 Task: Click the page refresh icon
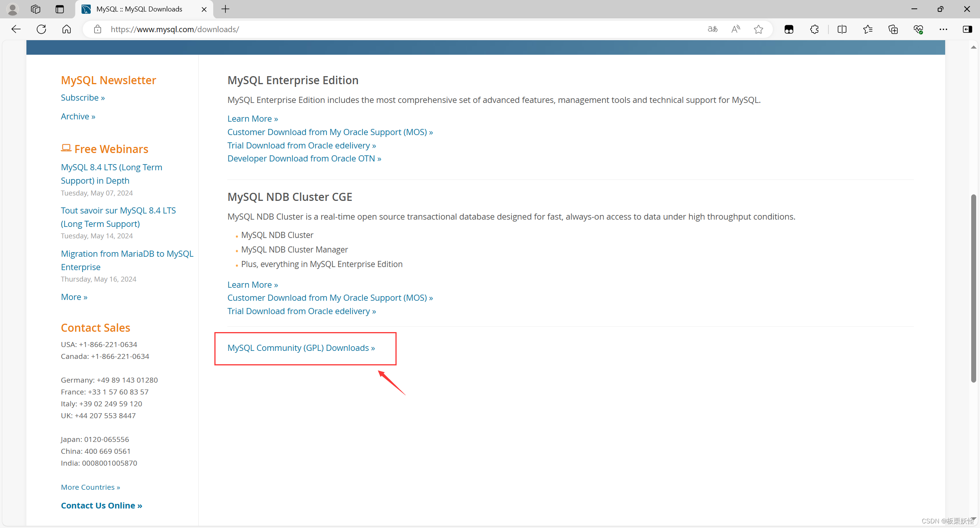pos(41,29)
